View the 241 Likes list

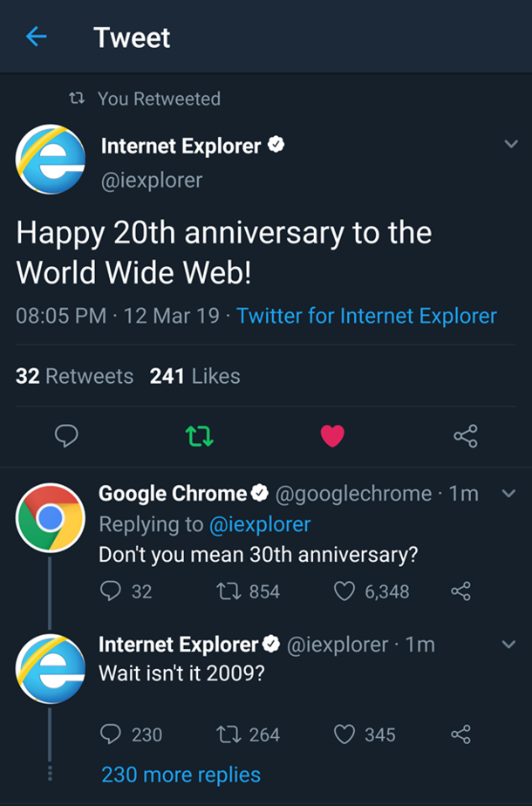click(x=194, y=376)
